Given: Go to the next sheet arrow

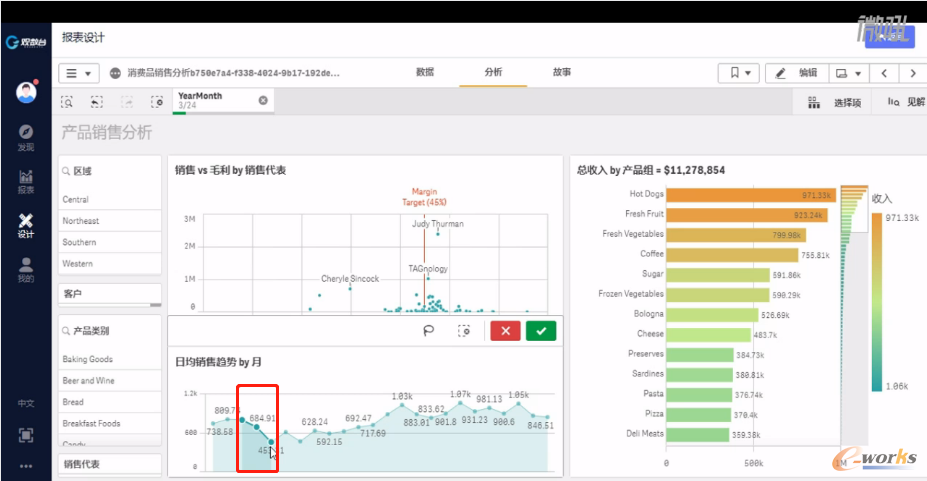Looking at the screenshot, I should (912, 73).
